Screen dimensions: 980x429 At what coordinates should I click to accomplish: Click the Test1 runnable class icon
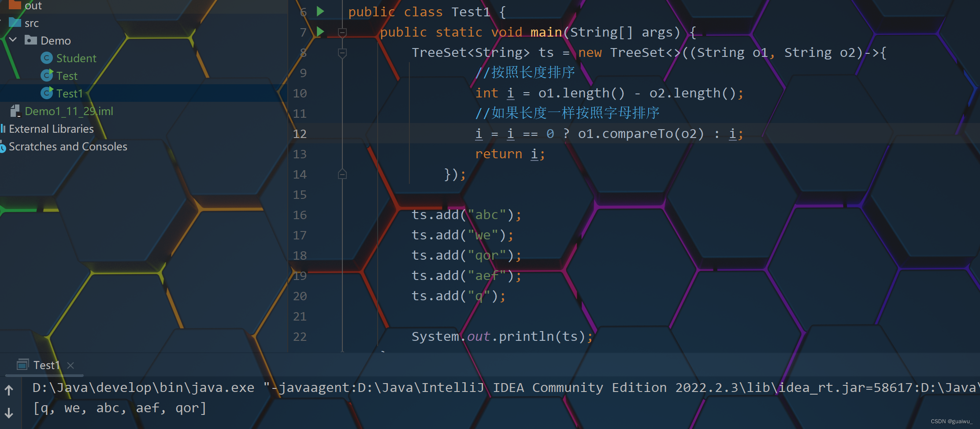(x=47, y=93)
